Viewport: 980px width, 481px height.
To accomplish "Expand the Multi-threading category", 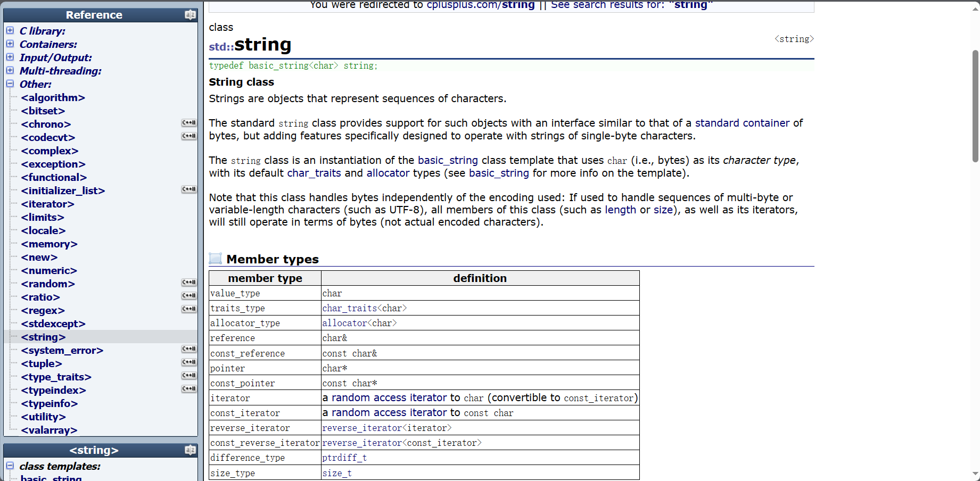I will coord(10,70).
